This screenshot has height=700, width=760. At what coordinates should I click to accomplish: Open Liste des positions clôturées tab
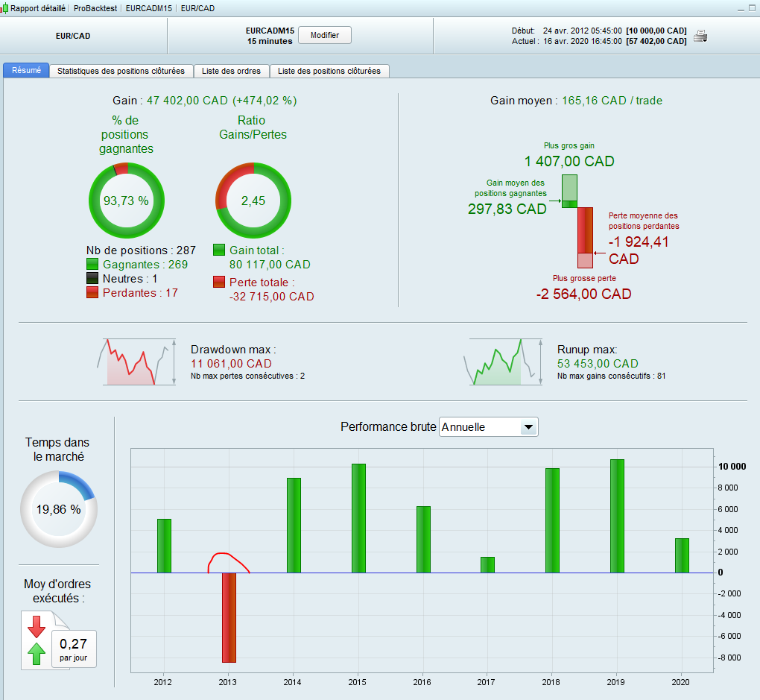click(329, 71)
